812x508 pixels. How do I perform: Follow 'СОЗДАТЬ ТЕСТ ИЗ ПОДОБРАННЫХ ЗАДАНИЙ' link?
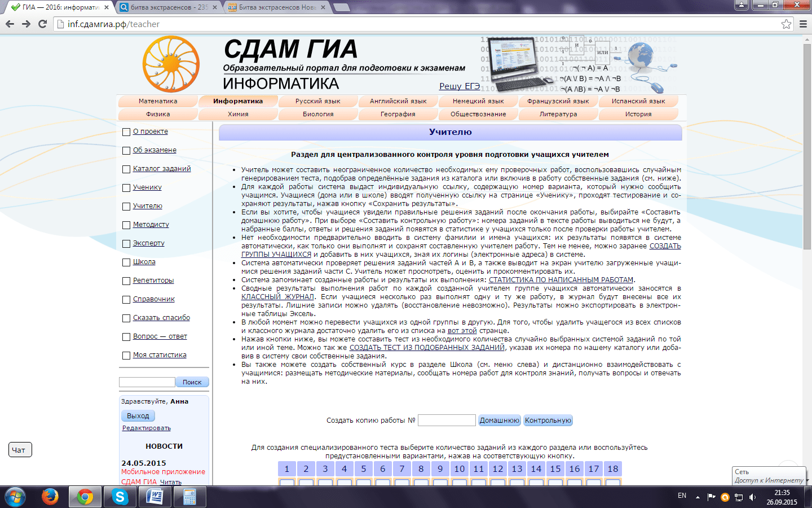(427, 348)
